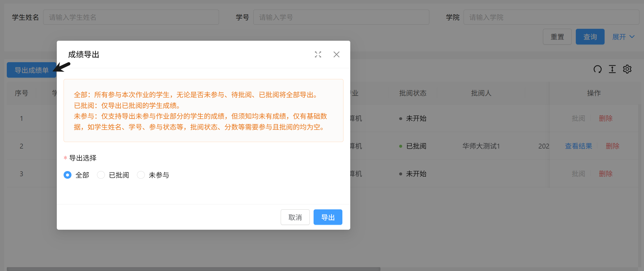Choose the 未参与 radio option

point(141,175)
